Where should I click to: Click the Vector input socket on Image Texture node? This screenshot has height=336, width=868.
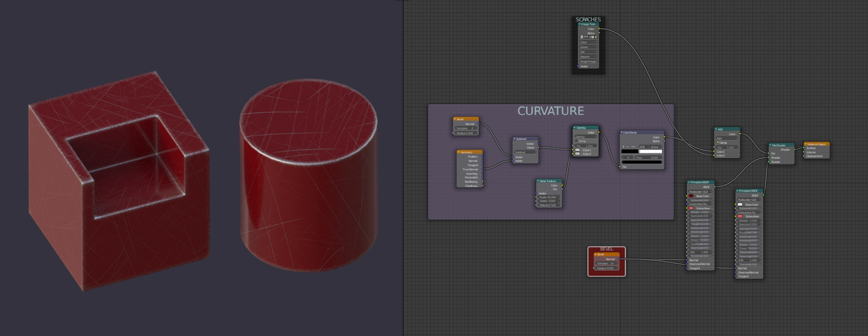coord(578,66)
